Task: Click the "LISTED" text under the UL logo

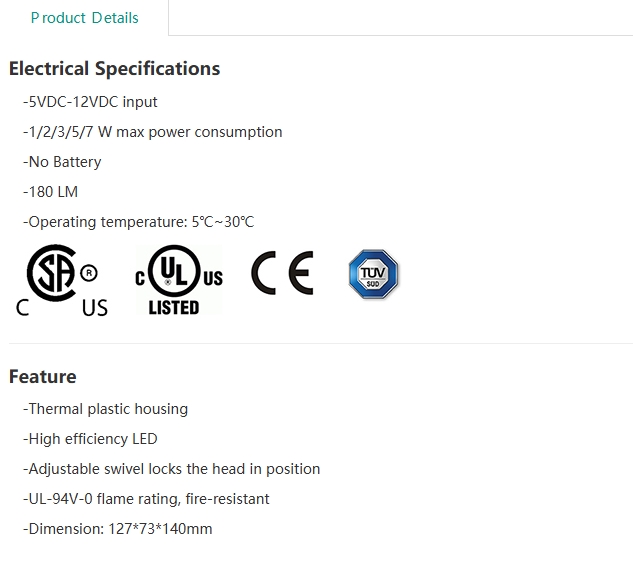Action: pos(174,308)
